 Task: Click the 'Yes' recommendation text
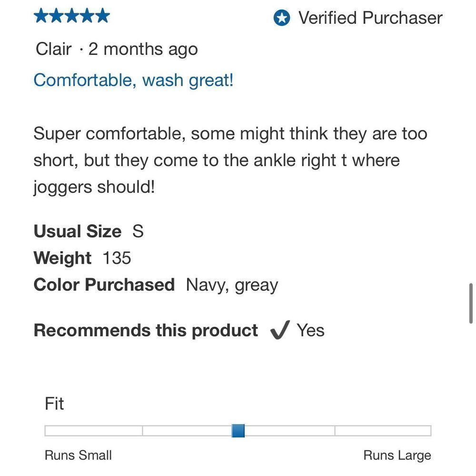(x=310, y=330)
